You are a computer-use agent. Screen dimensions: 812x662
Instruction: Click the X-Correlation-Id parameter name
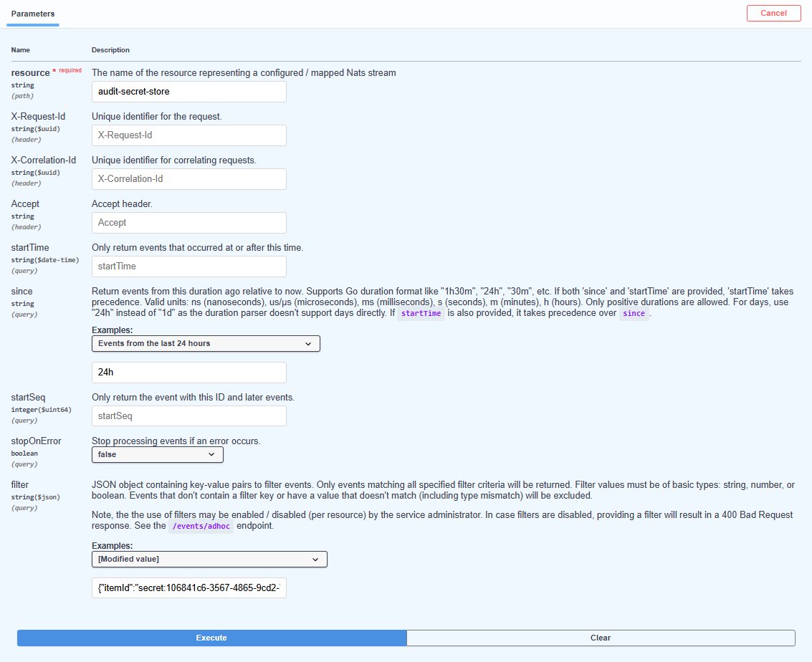click(x=44, y=160)
